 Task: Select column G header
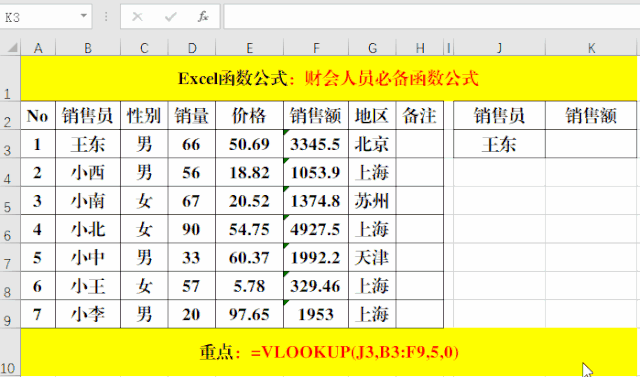(x=372, y=48)
